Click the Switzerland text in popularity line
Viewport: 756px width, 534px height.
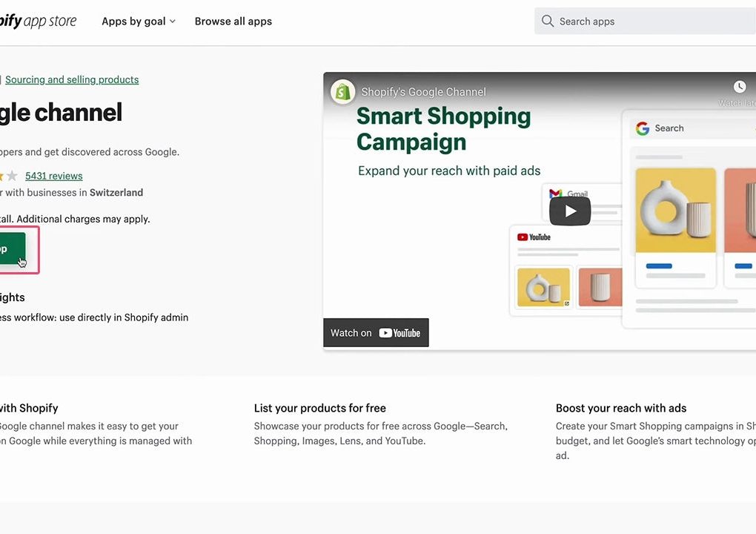click(x=116, y=193)
